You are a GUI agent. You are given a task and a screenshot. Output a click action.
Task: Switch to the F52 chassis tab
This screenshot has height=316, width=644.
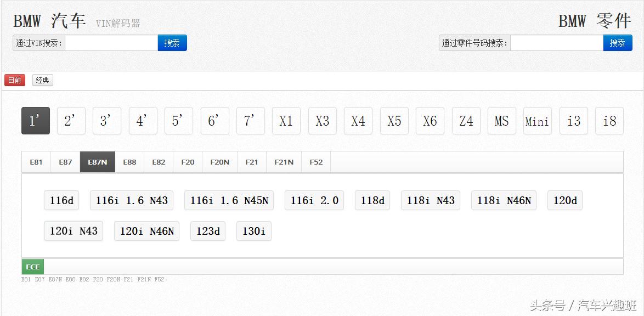[x=317, y=162]
